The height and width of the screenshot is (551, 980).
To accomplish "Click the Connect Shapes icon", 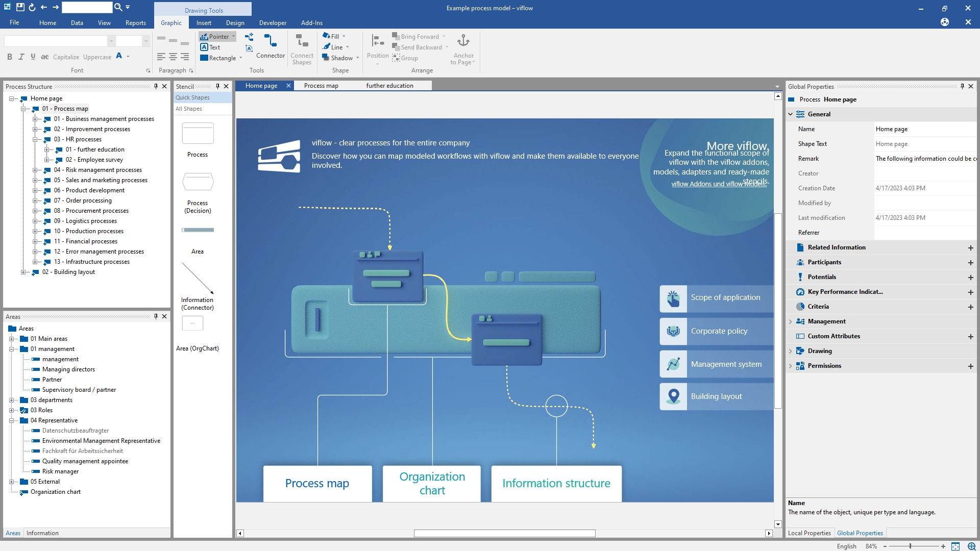I will (x=302, y=41).
